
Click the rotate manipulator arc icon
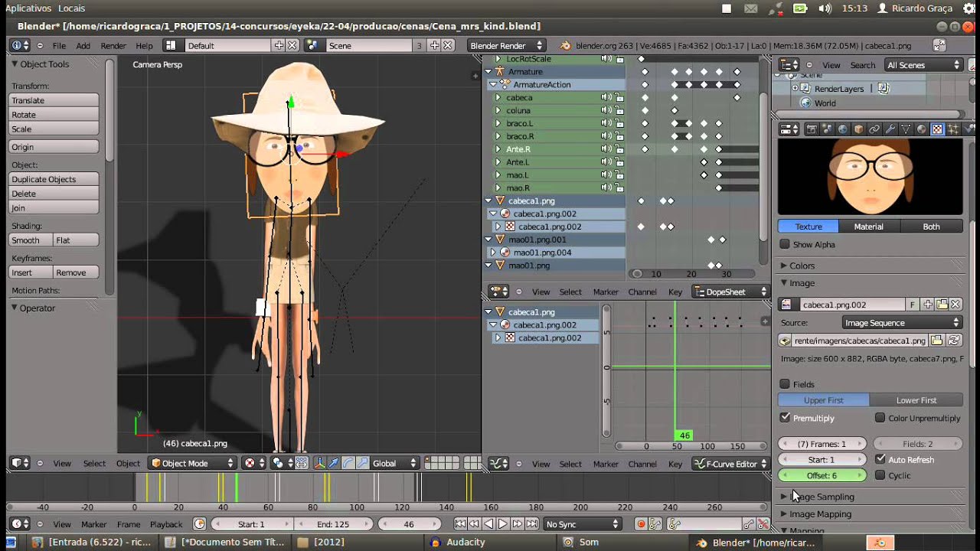coord(348,463)
